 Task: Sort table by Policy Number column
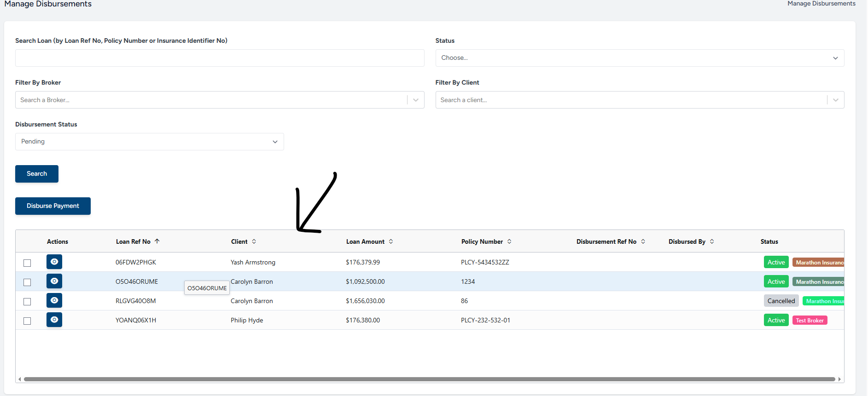509,241
